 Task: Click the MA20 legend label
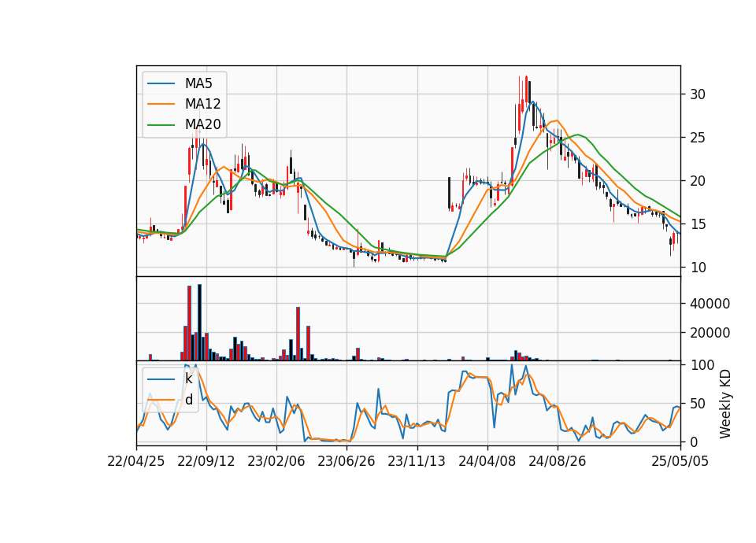tap(202, 124)
